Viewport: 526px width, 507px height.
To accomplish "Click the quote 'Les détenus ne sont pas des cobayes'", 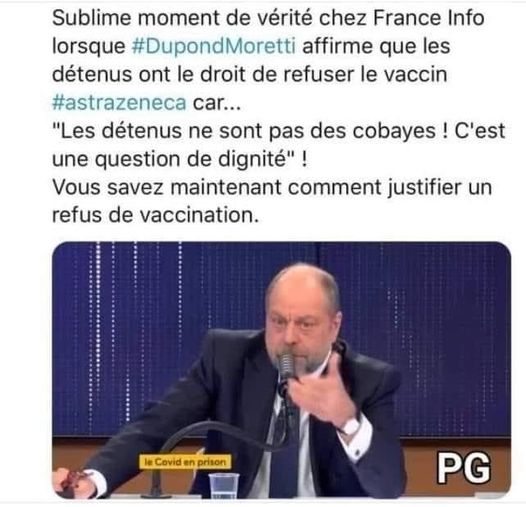I will (250, 131).
